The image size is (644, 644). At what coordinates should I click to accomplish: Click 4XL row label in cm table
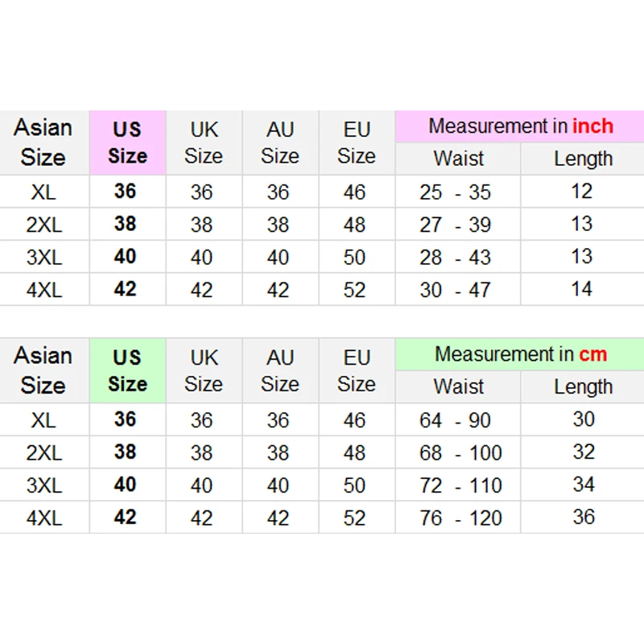click(44, 518)
